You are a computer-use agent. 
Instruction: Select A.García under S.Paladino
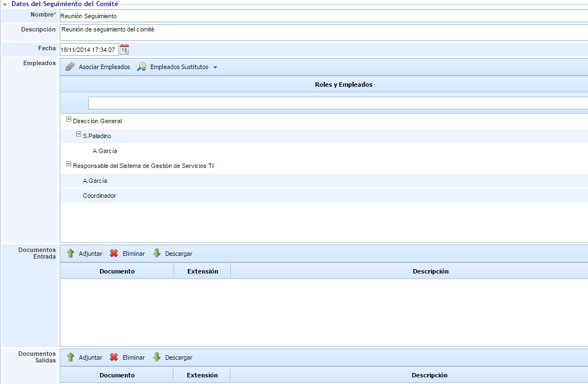click(105, 151)
